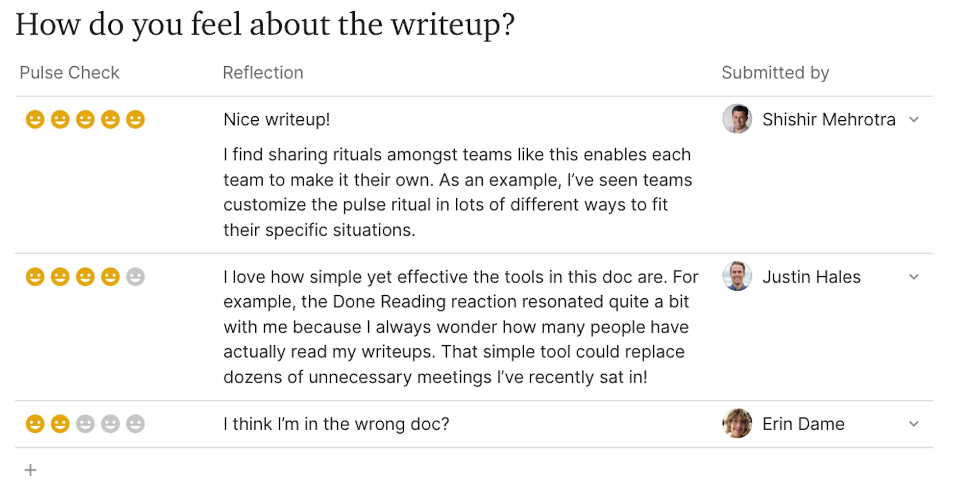980x488 pixels.
Task: Click the fourth smiley in Justin Hales' row
Action: pos(110,277)
